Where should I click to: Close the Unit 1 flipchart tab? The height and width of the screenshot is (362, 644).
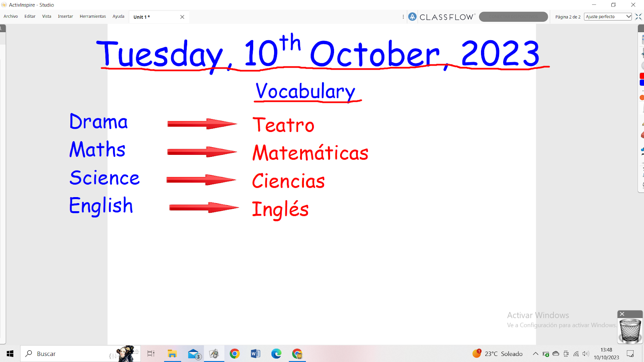point(182,17)
